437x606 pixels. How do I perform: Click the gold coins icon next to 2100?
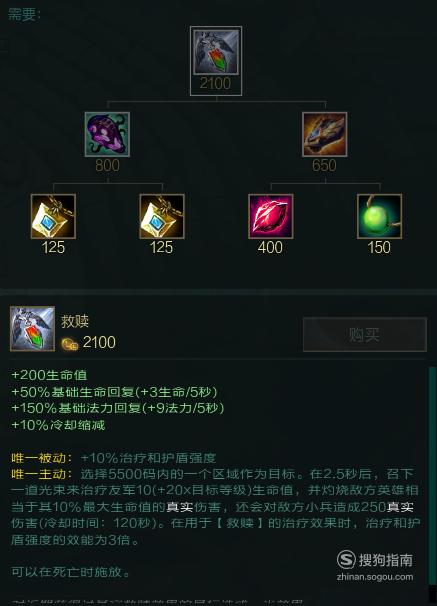tap(70, 343)
